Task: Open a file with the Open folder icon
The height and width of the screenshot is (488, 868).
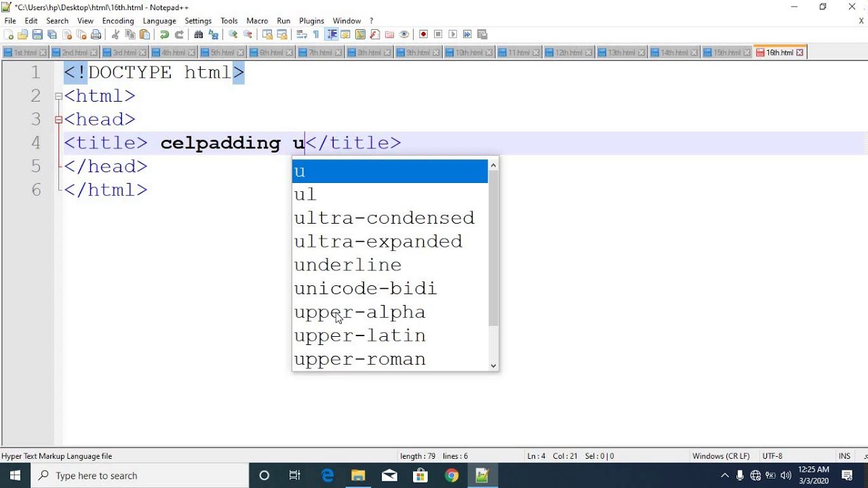Action: tap(22, 35)
